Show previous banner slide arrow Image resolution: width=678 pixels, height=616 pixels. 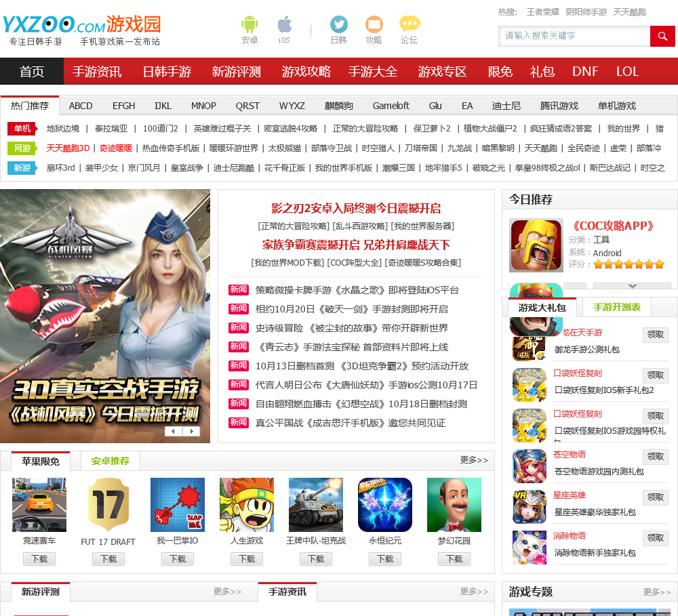point(174,431)
